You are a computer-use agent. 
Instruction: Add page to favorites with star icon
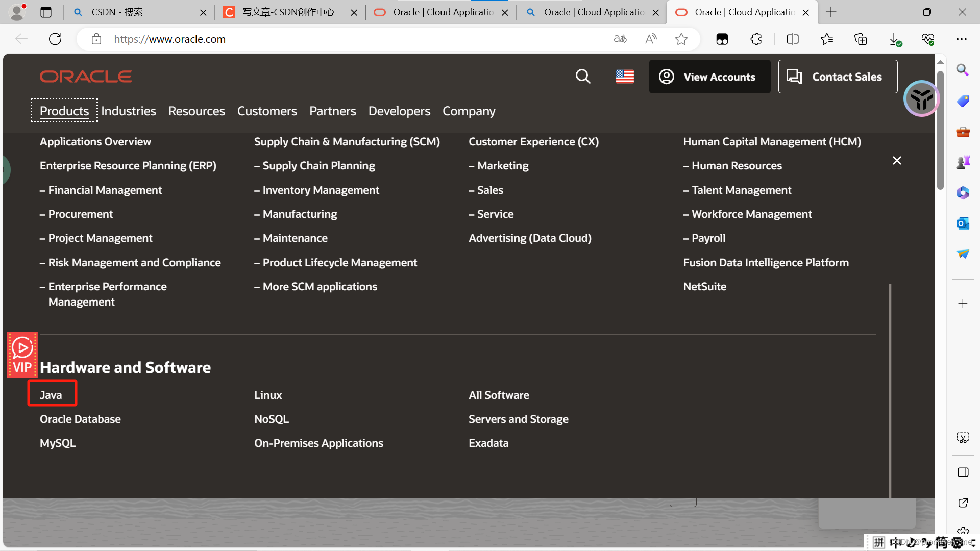tap(681, 39)
